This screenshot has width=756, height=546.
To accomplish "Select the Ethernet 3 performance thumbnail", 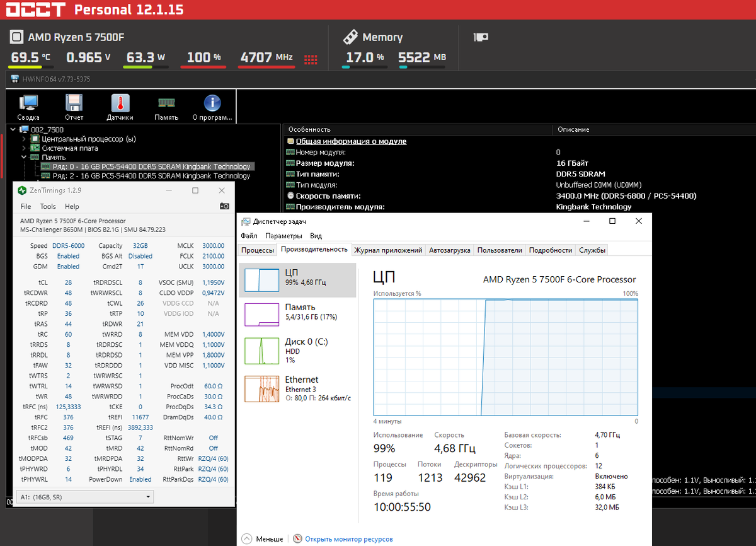I will pyautogui.click(x=297, y=388).
